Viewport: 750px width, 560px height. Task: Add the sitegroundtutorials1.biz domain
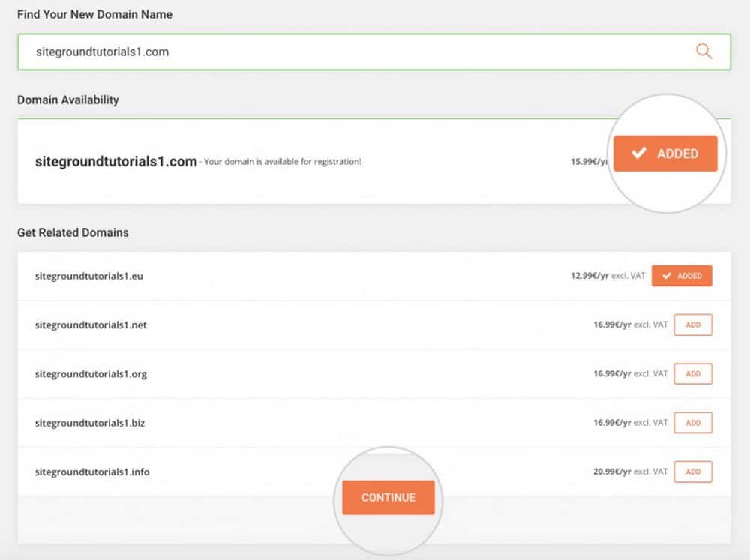click(693, 423)
